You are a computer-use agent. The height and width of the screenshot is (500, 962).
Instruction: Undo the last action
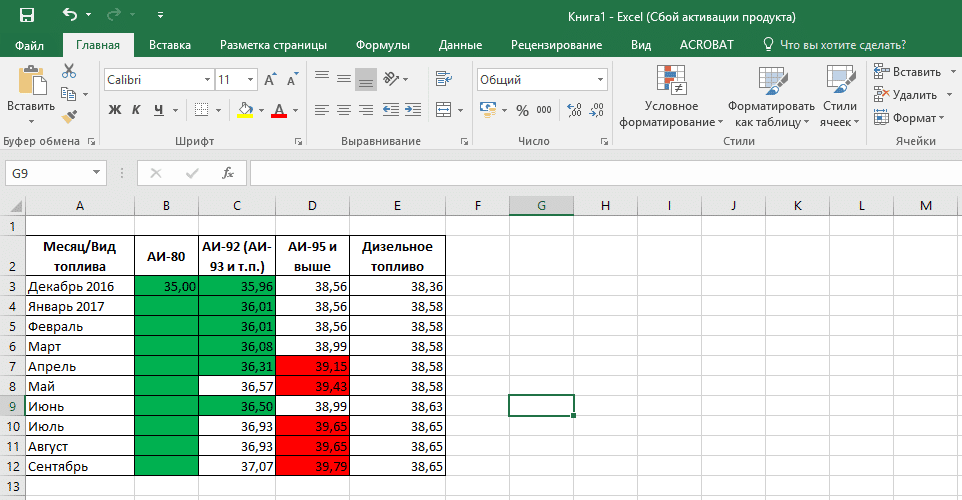(71, 14)
